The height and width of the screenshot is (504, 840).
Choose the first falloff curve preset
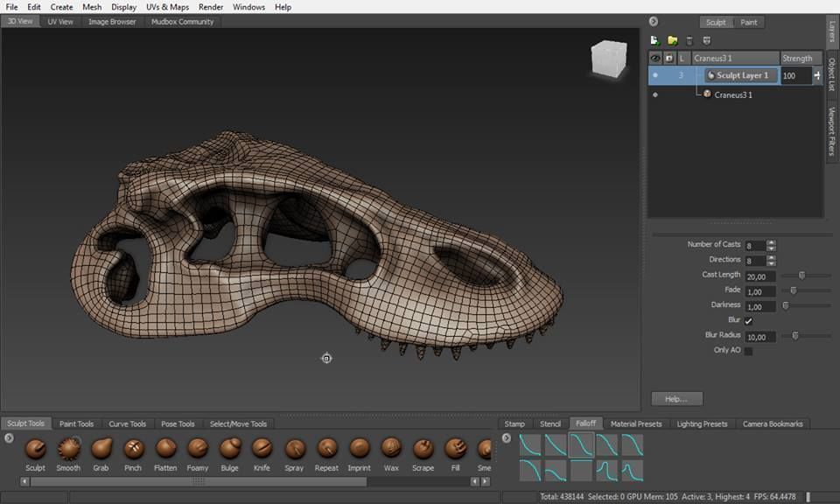(x=530, y=445)
